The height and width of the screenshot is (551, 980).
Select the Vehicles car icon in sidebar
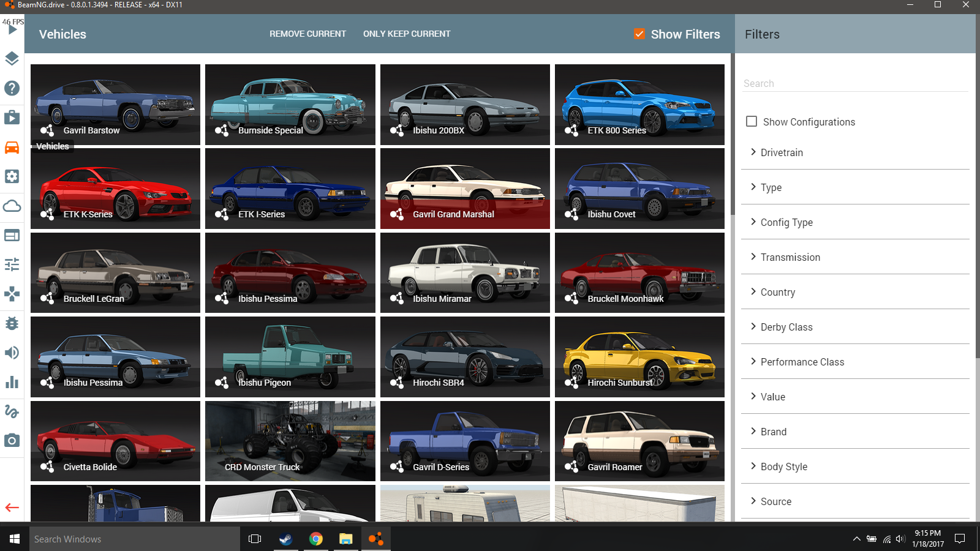pyautogui.click(x=12, y=148)
